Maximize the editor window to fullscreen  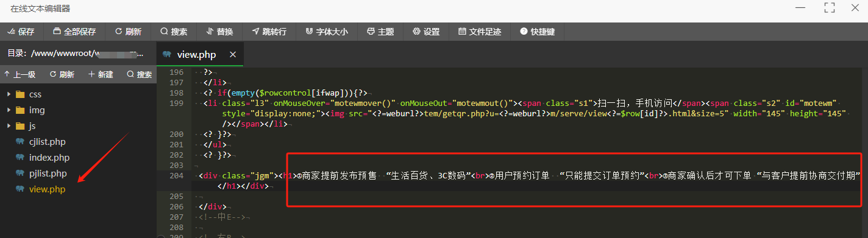click(x=829, y=7)
